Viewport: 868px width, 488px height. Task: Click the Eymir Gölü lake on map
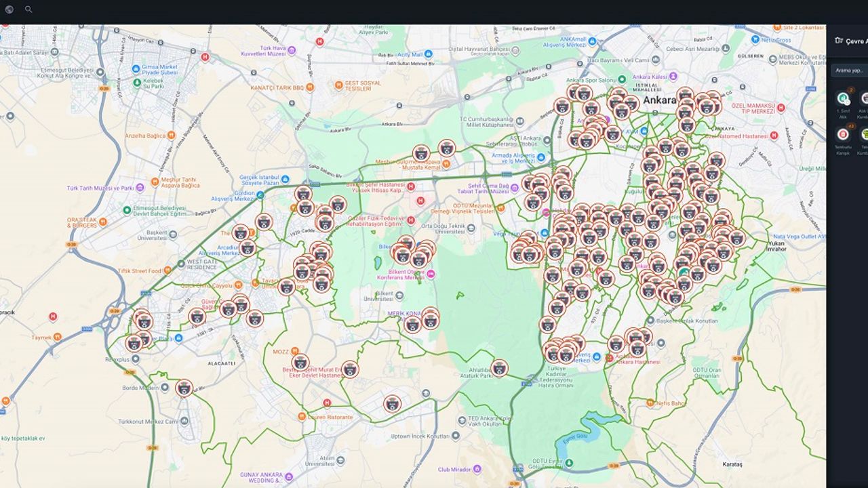576,435
